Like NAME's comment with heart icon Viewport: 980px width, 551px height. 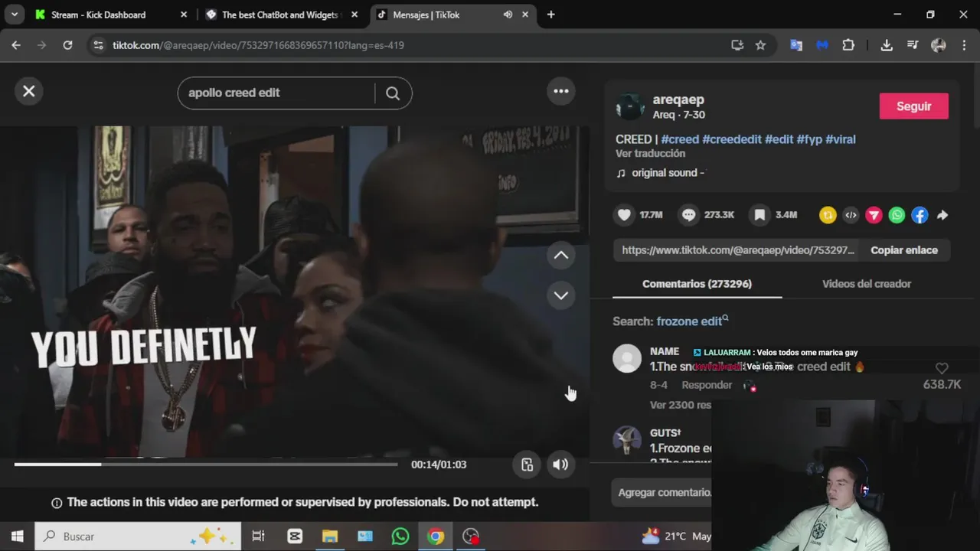click(942, 369)
